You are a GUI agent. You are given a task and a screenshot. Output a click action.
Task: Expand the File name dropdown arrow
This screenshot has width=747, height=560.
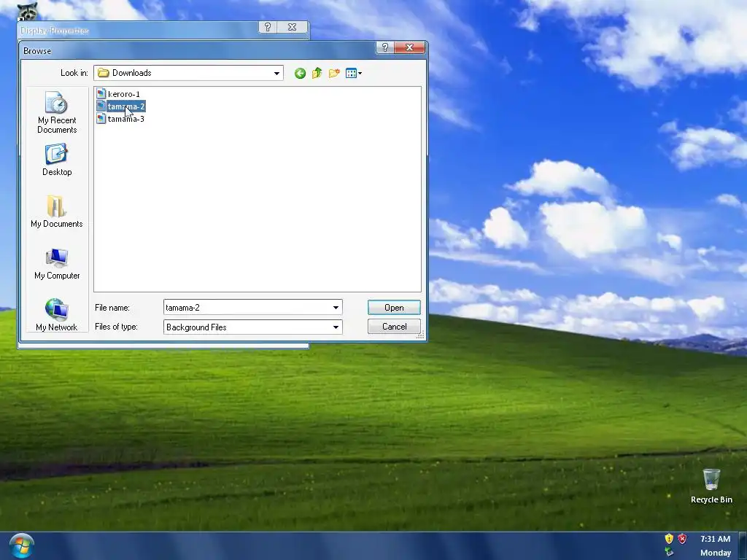[x=336, y=308]
